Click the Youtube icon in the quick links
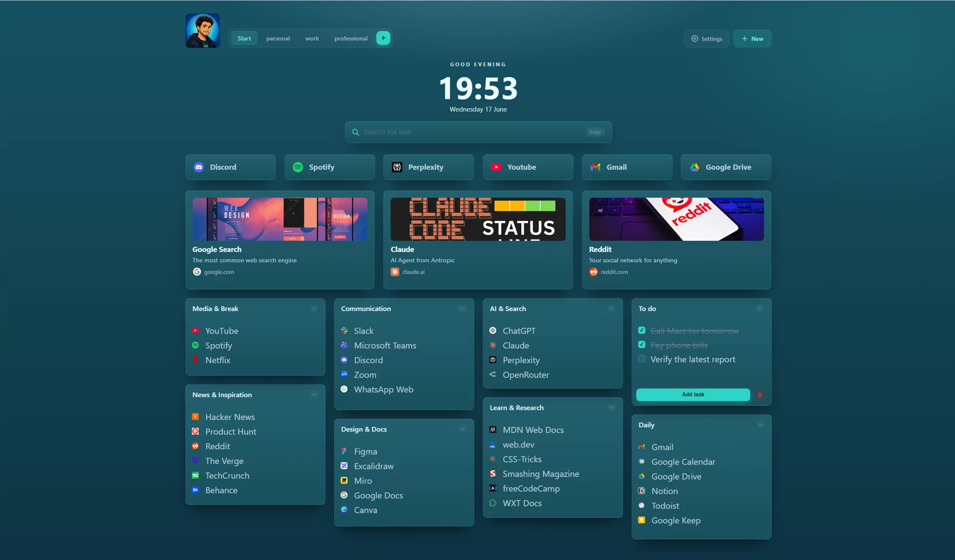Image resolution: width=955 pixels, height=560 pixels. point(496,167)
